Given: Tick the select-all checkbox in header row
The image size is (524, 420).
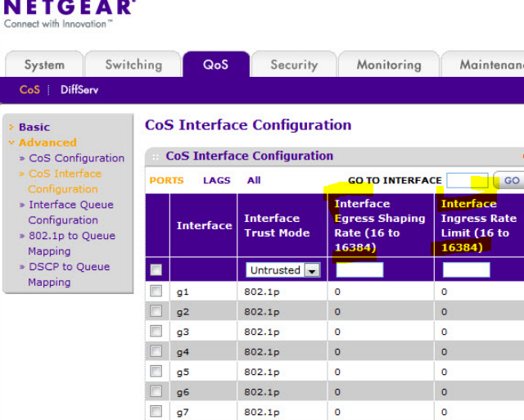Looking at the screenshot, I should (x=156, y=270).
